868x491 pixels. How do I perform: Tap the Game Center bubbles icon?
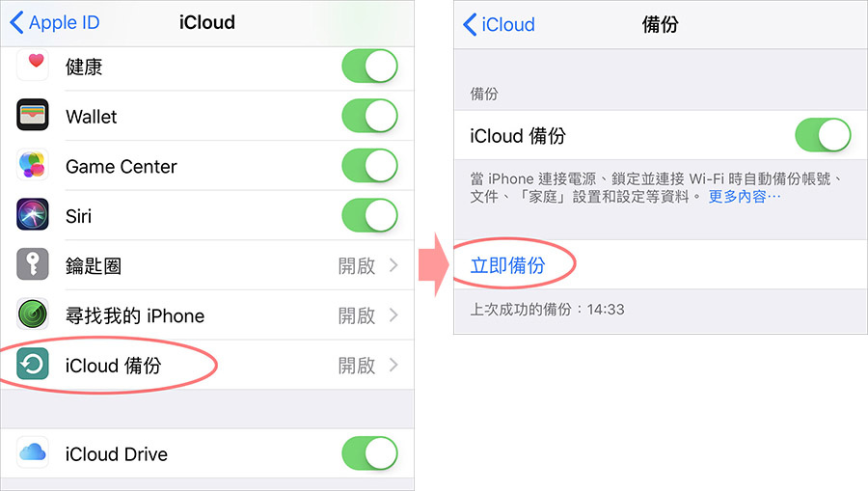pyautogui.click(x=33, y=164)
